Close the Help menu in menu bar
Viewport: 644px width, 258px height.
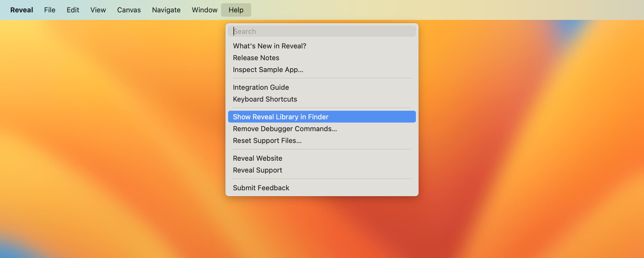236,10
